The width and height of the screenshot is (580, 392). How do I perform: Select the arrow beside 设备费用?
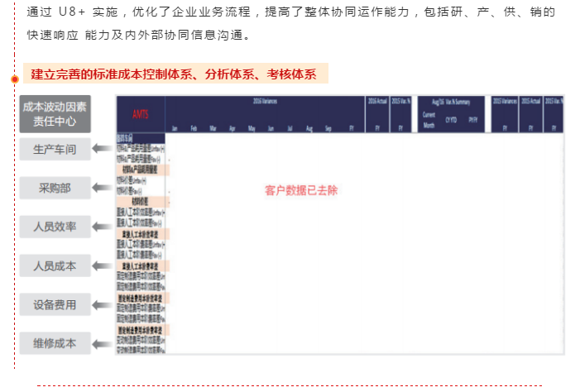[103, 304]
